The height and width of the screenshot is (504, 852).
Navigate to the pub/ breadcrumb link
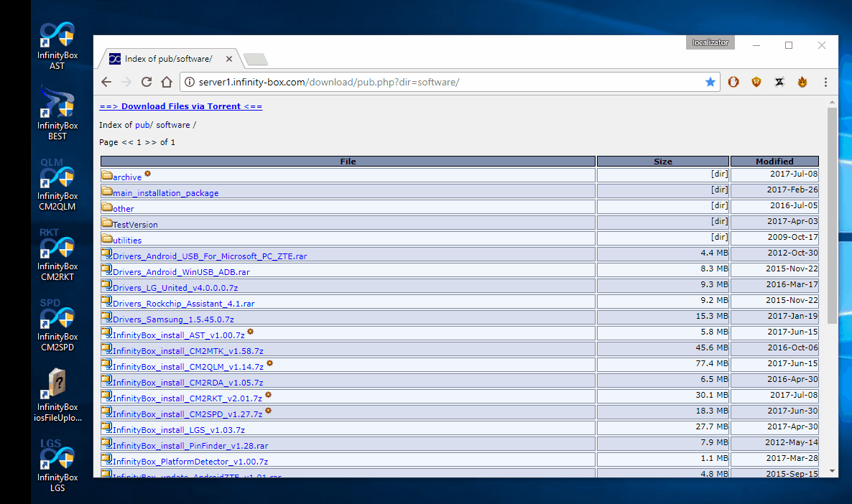(x=144, y=125)
